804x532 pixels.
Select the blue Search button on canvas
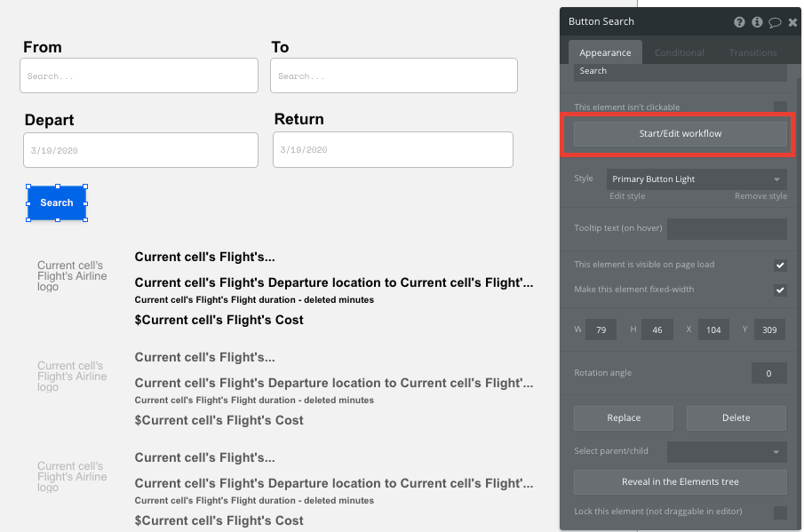[56, 202]
